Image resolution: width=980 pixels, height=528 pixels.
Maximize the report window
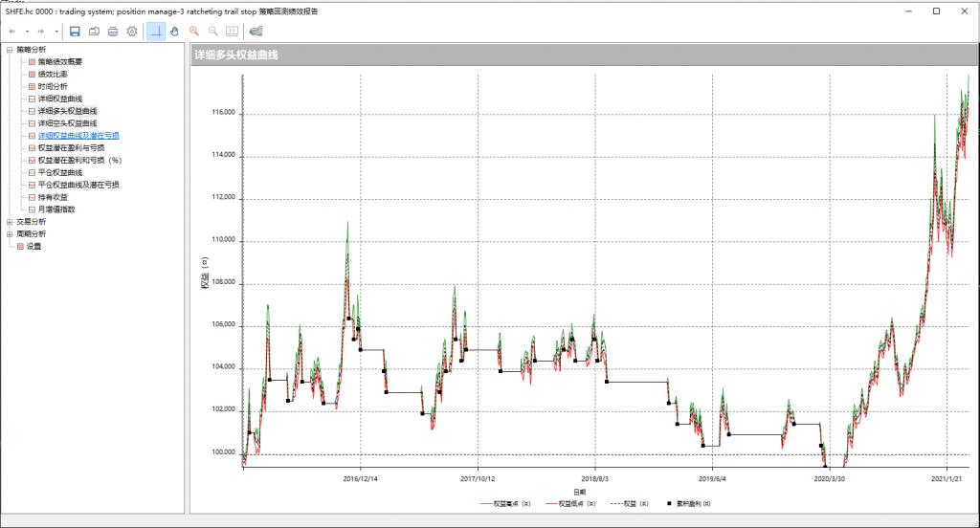tap(936, 11)
